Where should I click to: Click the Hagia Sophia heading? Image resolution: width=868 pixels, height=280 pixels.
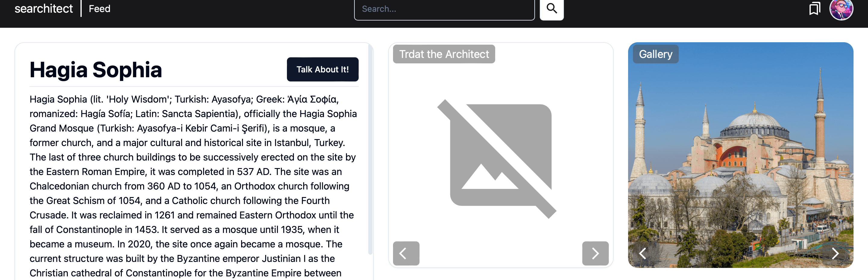(96, 70)
